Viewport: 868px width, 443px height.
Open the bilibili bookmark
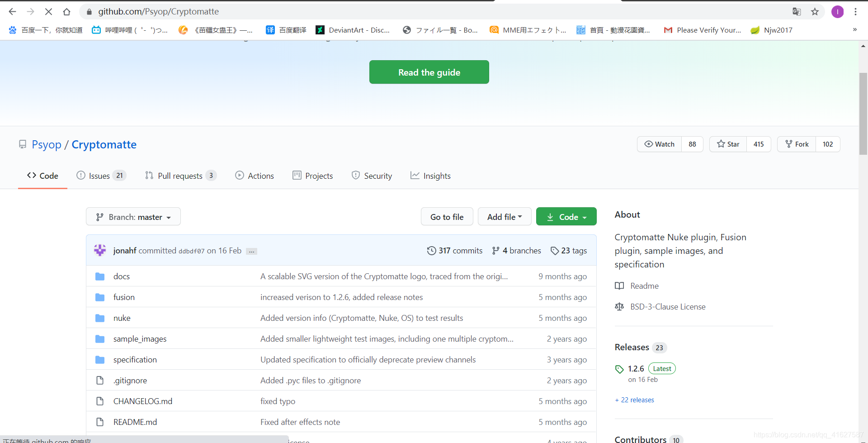tap(130, 30)
